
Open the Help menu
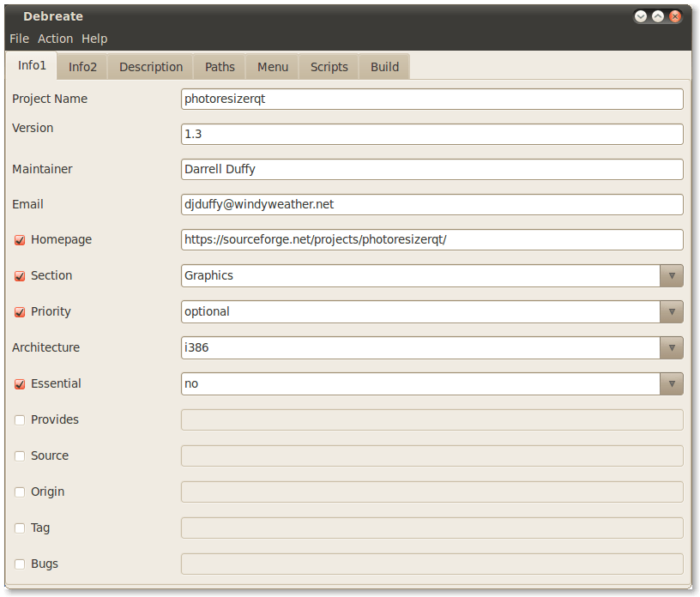(x=94, y=39)
